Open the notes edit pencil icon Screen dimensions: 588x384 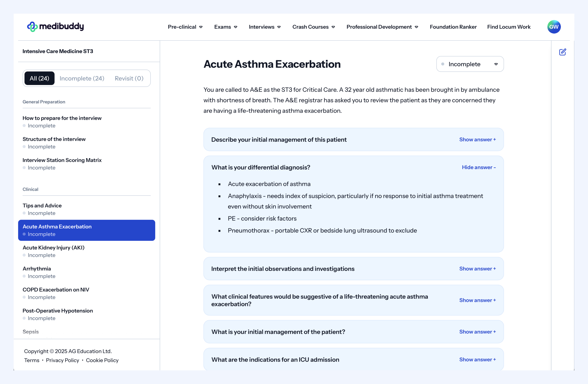(563, 52)
